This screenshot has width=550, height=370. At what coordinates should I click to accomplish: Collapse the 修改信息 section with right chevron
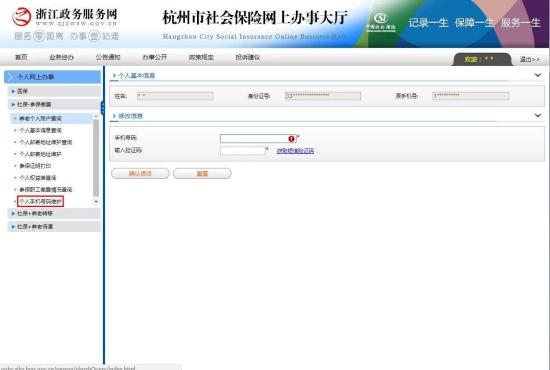coord(537,115)
